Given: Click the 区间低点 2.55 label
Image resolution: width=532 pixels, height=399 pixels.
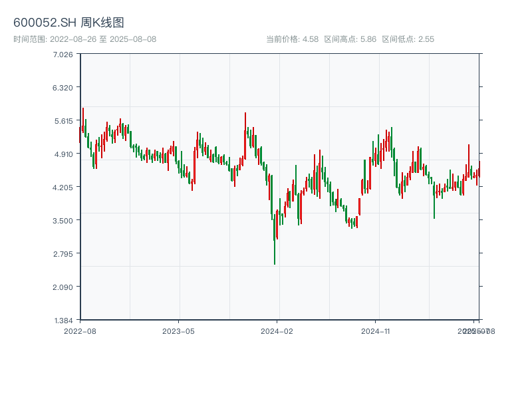Looking at the screenshot, I should (x=408, y=39).
